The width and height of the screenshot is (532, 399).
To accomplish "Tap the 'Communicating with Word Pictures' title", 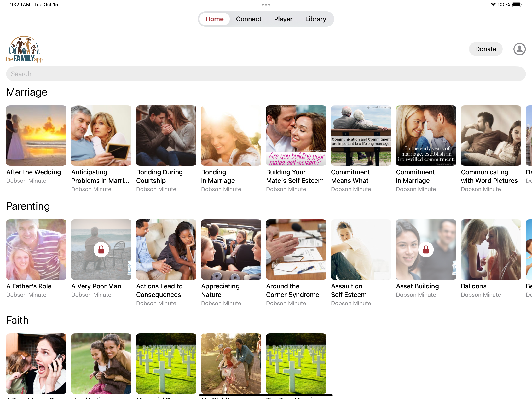I will 489,176.
